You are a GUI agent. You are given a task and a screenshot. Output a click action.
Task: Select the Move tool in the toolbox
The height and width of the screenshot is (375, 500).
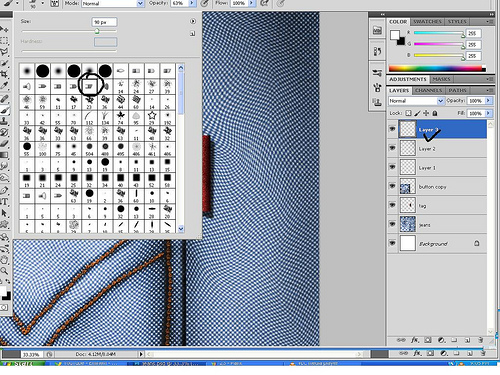[4, 29]
